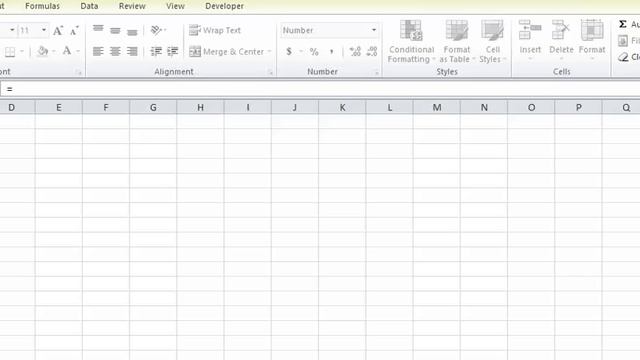
Task: Open Number dialog launcher
Action: [x=376, y=73]
